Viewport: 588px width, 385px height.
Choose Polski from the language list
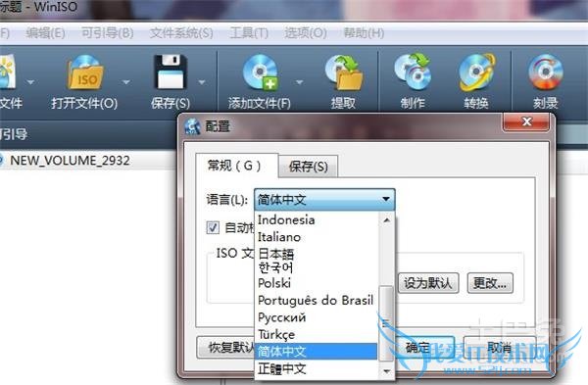tap(317, 283)
